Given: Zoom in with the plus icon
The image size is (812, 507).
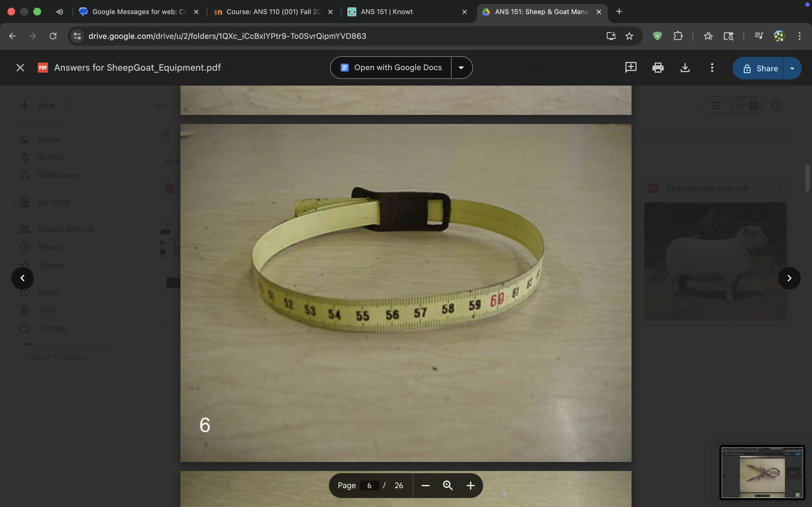Looking at the screenshot, I should 470,486.
